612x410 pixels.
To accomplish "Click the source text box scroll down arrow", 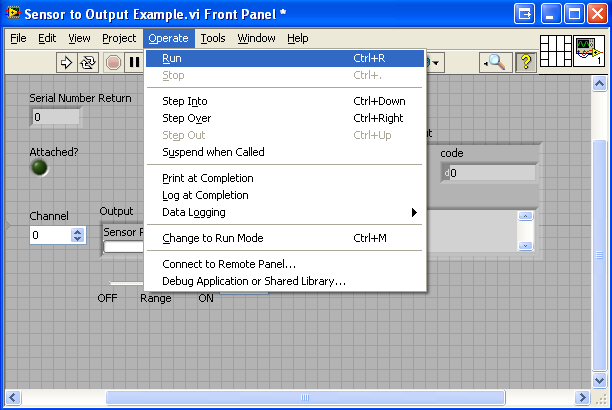I will click(x=525, y=246).
